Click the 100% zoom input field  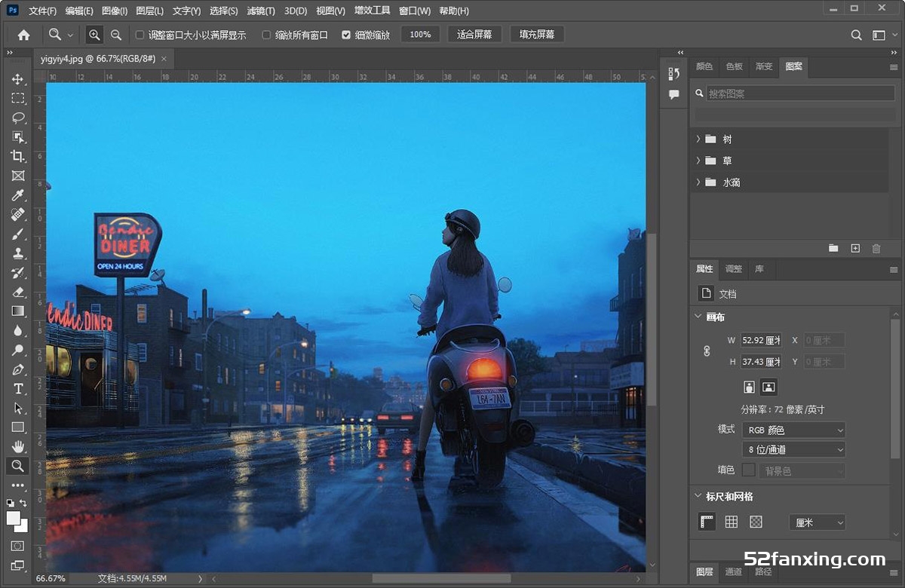point(420,34)
